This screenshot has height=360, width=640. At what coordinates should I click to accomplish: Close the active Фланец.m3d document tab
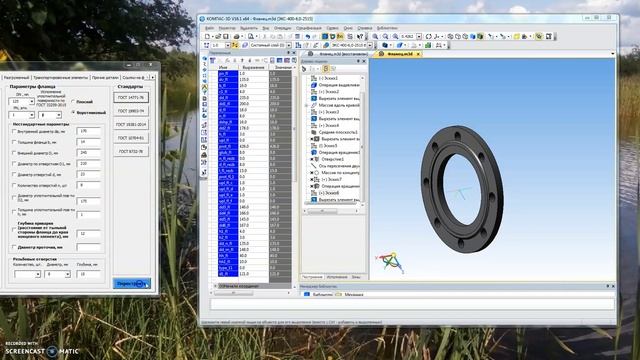click(x=418, y=54)
